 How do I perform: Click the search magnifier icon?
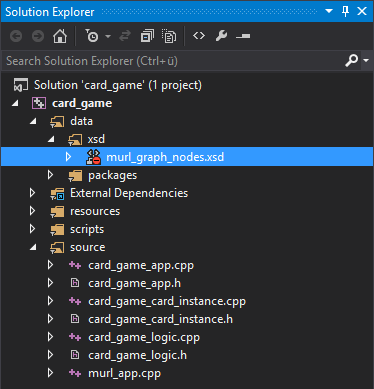351,61
